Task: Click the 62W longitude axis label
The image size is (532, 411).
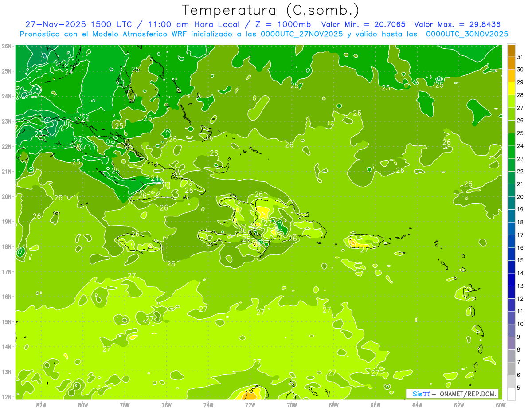Action: (x=459, y=405)
